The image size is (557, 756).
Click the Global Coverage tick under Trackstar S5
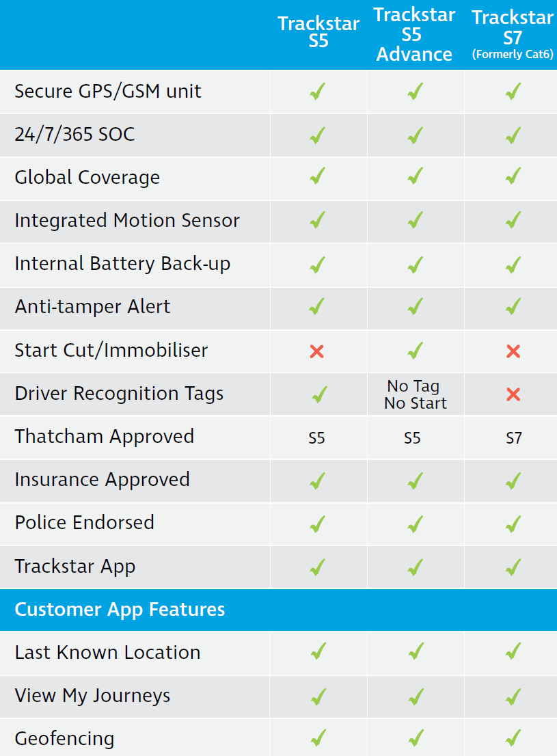pyautogui.click(x=316, y=178)
